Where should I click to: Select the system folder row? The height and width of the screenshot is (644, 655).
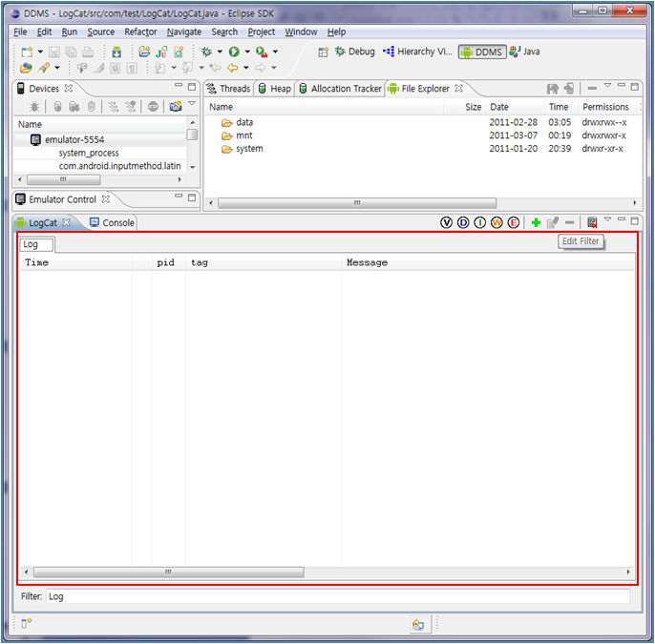click(x=423, y=149)
